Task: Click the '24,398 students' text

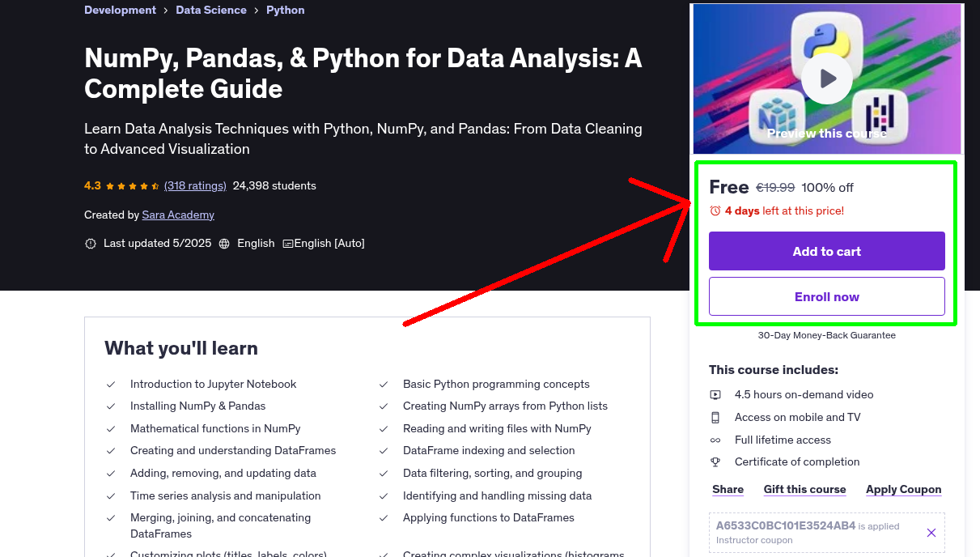Action: click(274, 185)
